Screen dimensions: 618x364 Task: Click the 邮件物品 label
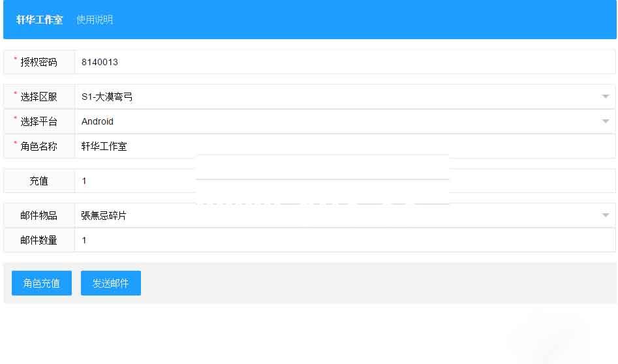pyautogui.click(x=39, y=215)
